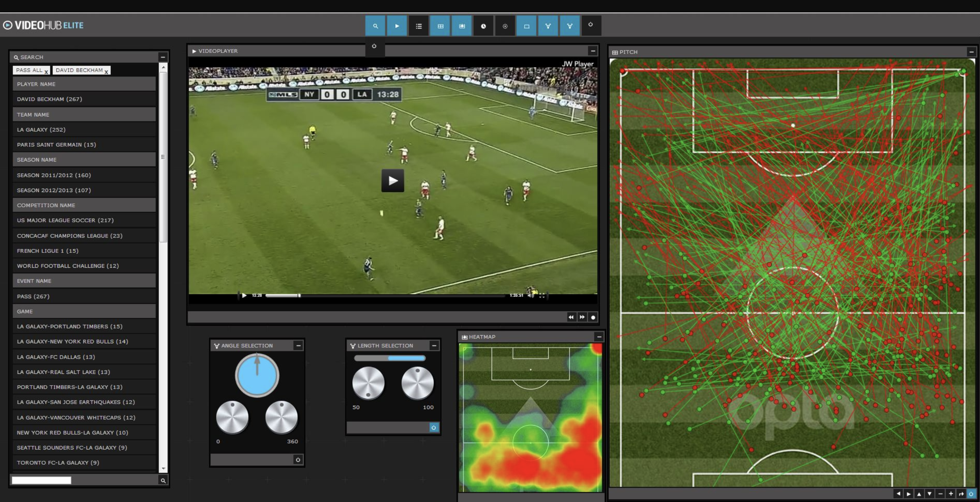Pan the pitch right with the arrow
This screenshot has height=502, width=980.
909,493
